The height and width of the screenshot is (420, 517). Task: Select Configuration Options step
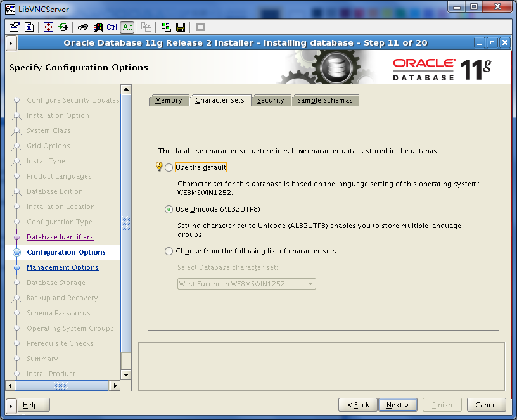pyautogui.click(x=66, y=252)
